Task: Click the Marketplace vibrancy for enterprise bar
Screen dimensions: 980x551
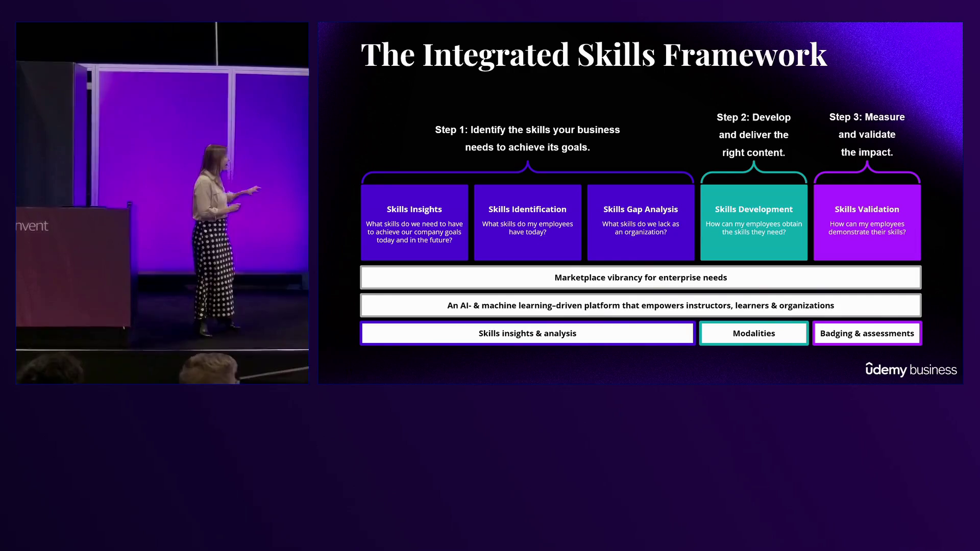Action: pos(641,278)
